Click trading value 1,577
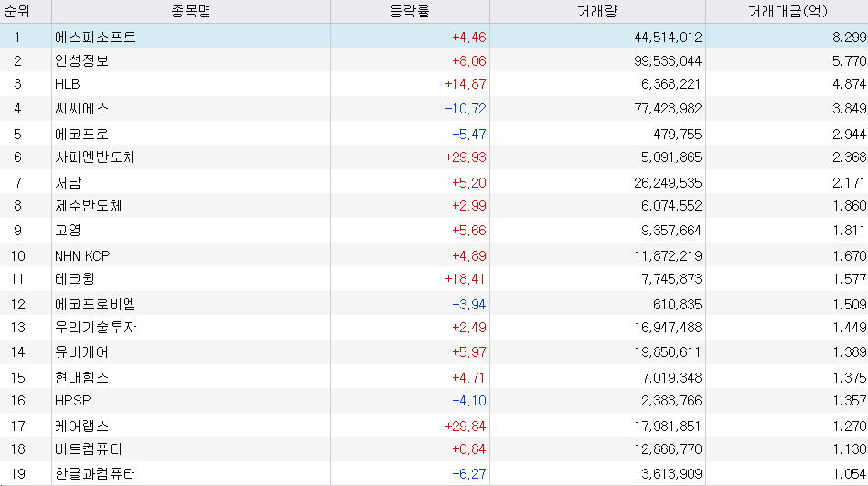The height and width of the screenshot is (486, 868). (x=849, y=279)
